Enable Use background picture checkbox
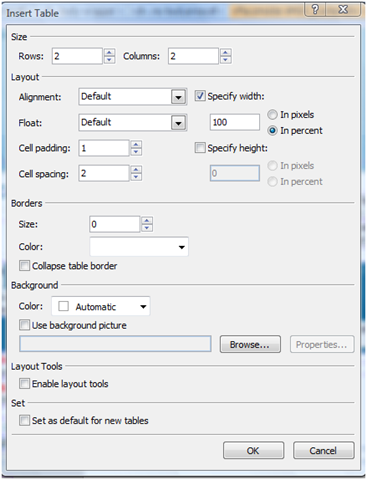The image size is (367, 480). coord(24,325)
